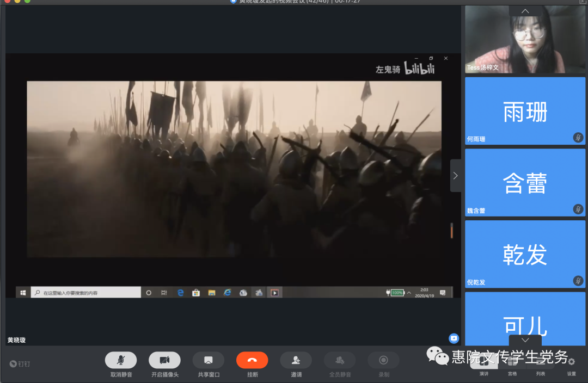Click the blue screen-share indicator icon
588x383 pixels.
(x=454, y=338)
